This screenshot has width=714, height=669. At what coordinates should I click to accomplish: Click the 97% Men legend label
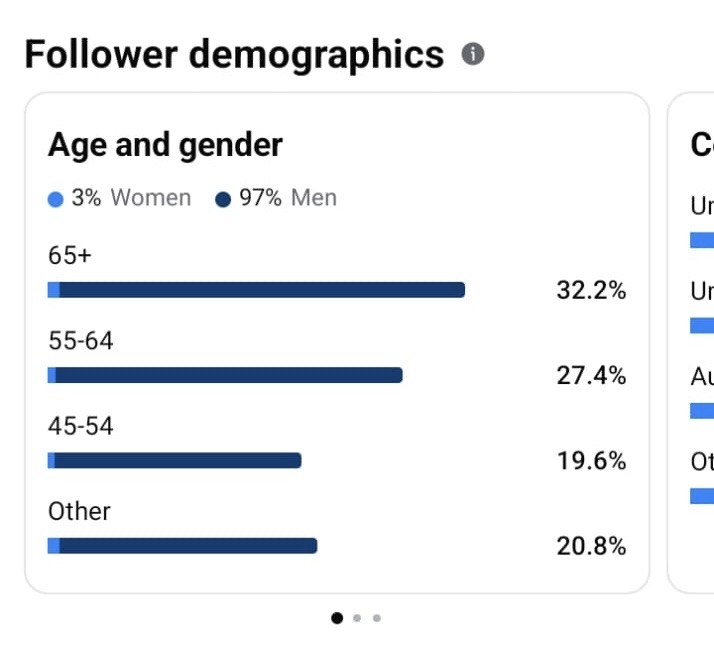pyautogui.click(x=288, y=198)
